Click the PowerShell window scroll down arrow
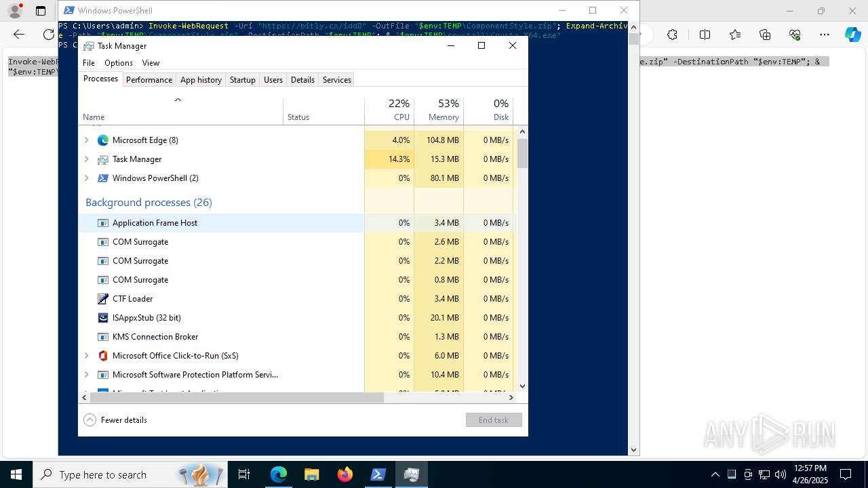This screenshot has height=488, width=868. pos(633,449)
